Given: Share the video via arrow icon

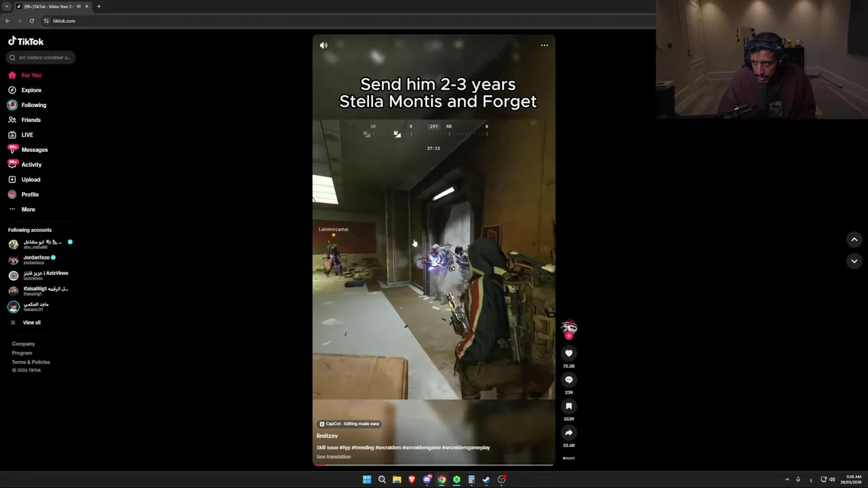Looking at the screenshot, I should pyautogui.click(x=569, y=432).
